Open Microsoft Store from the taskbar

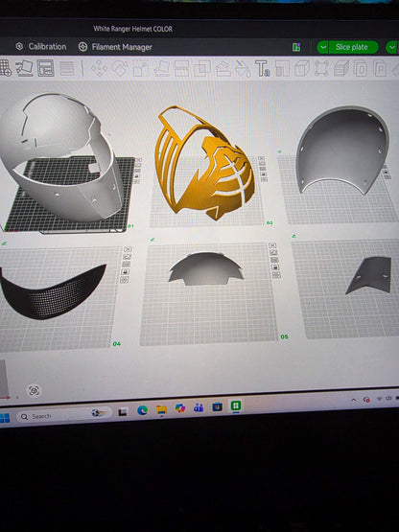pos(217,406)
